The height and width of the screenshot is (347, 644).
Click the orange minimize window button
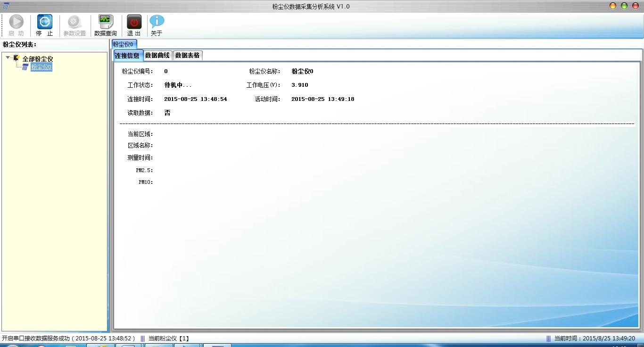(613, 6)
